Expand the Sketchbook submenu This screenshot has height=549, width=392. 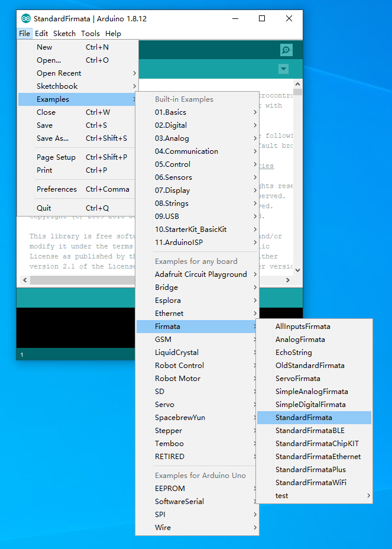(77, 86)
